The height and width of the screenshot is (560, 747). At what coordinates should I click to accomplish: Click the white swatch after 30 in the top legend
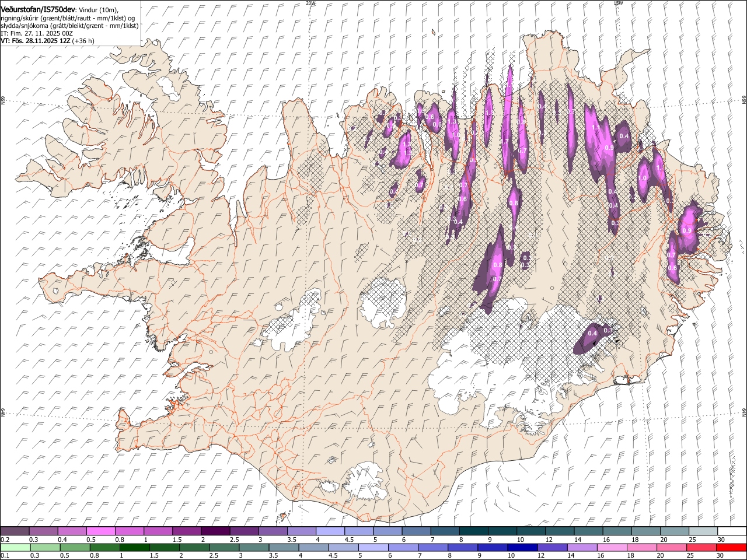pyautogui.click(x=731, y=531)
